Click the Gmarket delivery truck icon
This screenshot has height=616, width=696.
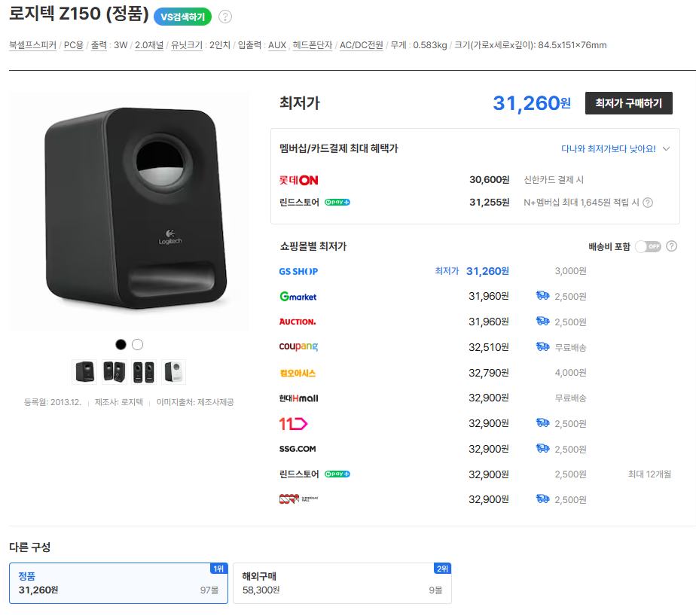[x=542, y=296]
